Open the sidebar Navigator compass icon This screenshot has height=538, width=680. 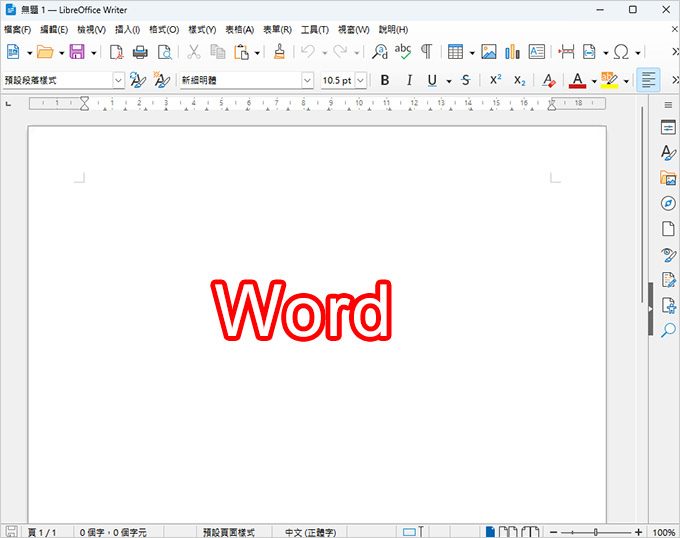(x=668, y=203)
